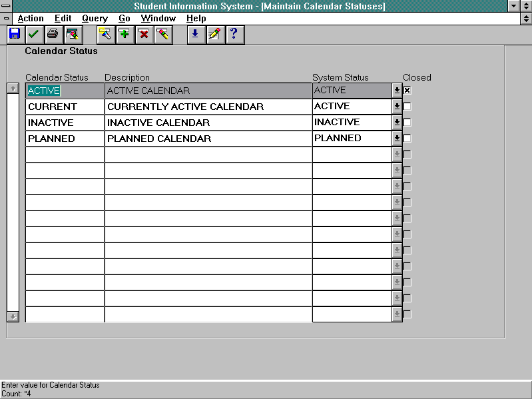Click the scroll down arrow of record scrollbar
The image size is (532, 399).
[12, 316]
